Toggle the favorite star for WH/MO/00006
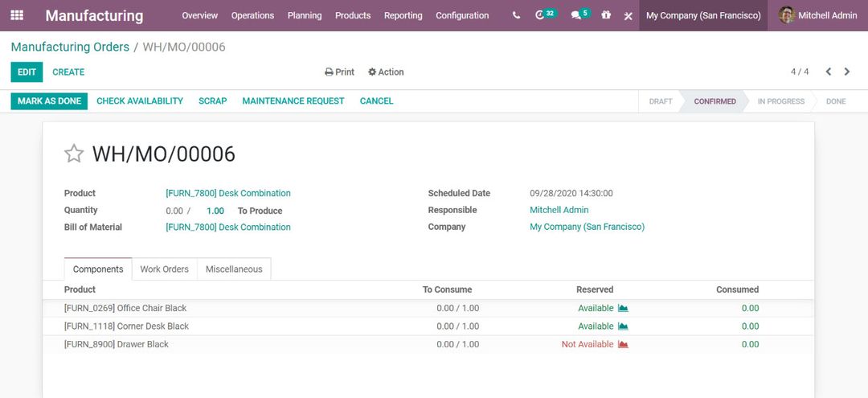The image size is (868, 398). click(x=74, y=154)
